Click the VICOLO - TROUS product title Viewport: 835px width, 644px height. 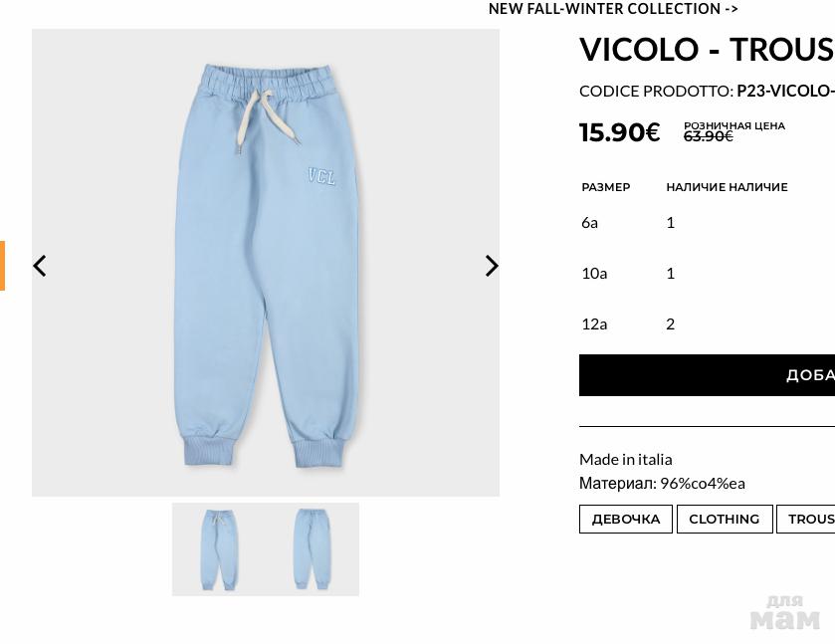[708, 50]
